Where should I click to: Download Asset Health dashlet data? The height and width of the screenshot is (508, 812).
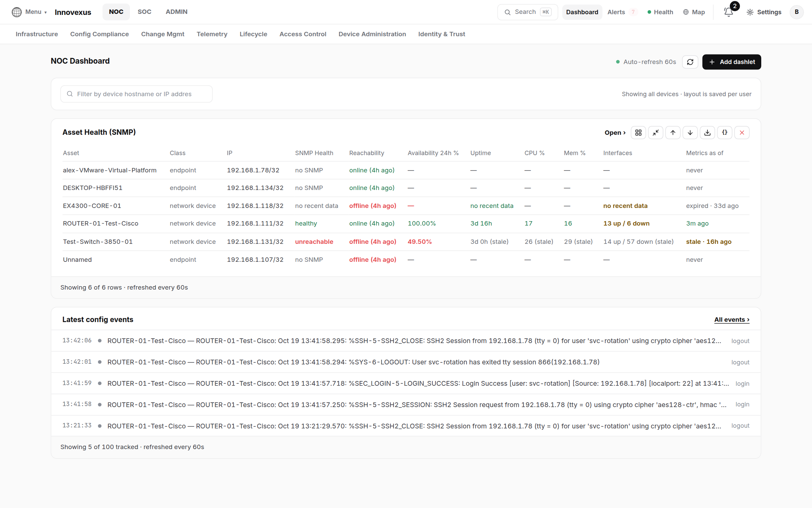(707, 133)
